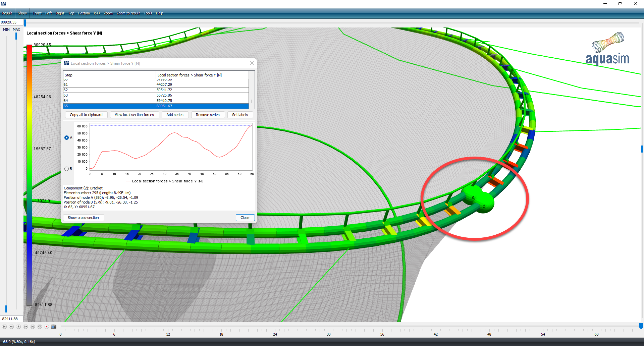This screenshot has height=346, width=644.
Task: Switch to Front view
Action: click(x=37, y=13)
